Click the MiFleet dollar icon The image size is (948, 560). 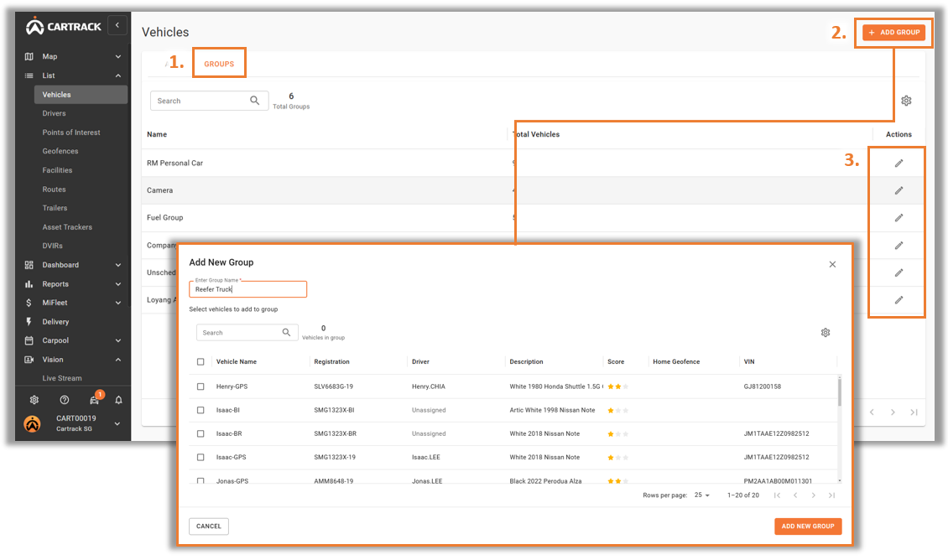29,303
